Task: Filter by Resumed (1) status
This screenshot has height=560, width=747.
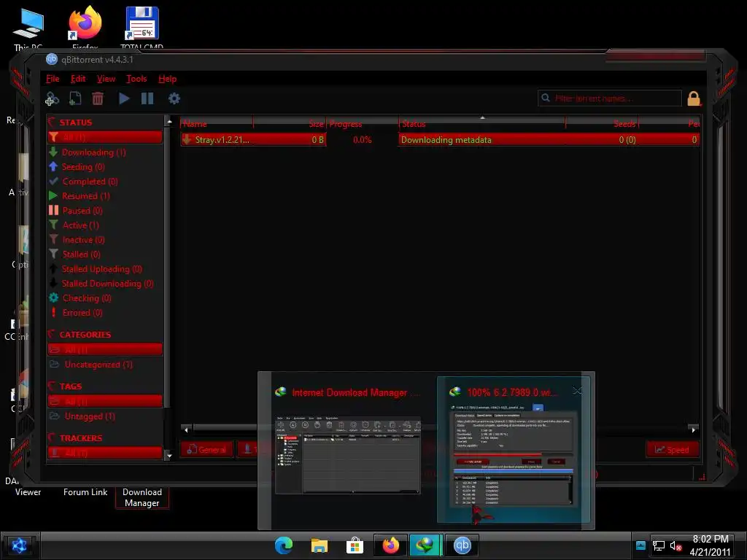Action: pos(86,195)
